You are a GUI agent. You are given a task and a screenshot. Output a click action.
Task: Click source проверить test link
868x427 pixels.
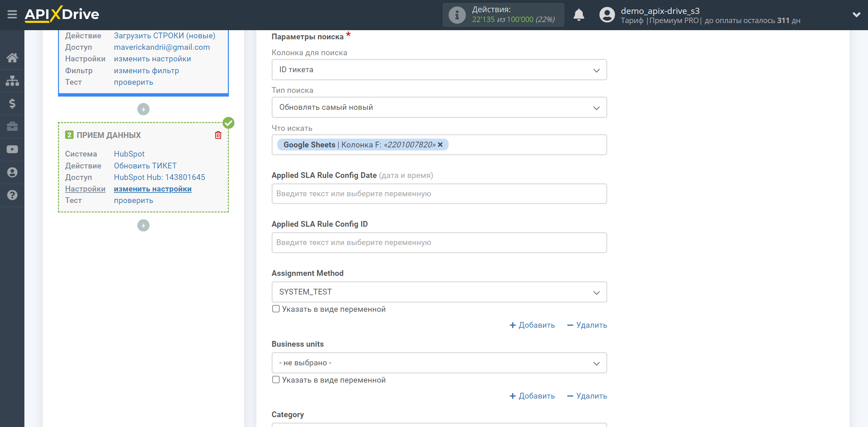pyautogui.click(x=133, y=82)
